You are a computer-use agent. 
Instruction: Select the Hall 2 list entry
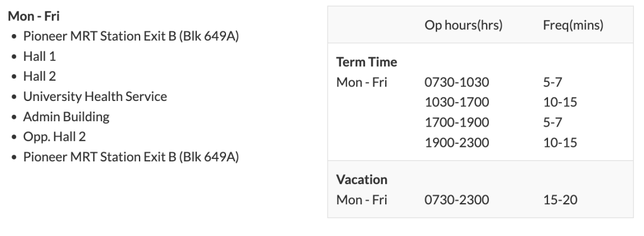pos(39,76)
